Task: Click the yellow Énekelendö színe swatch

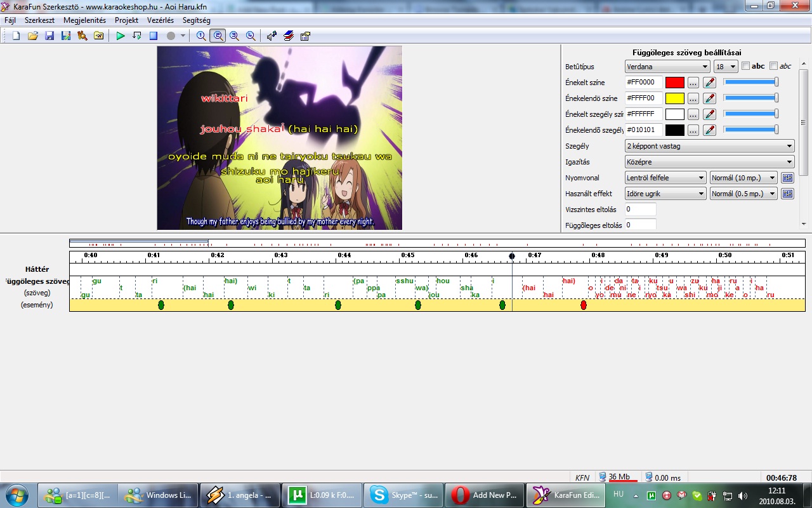Action: pos(675,98)
